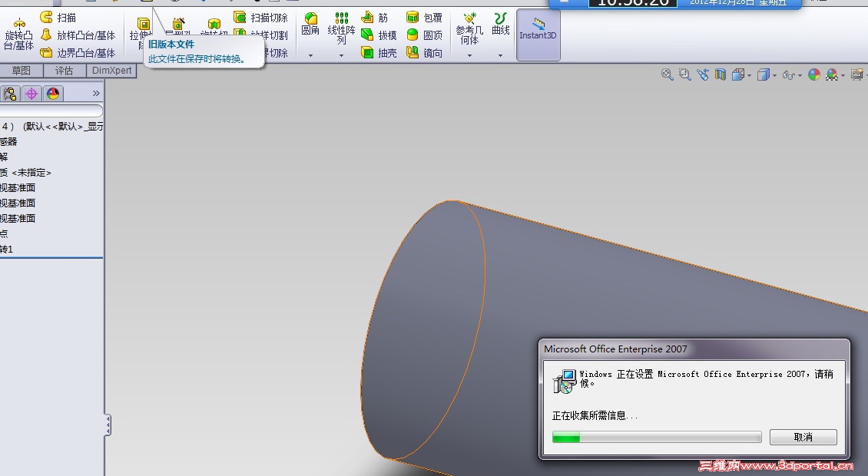Viewport: 868px width, 476px height.
Task: Click the Zoom to Fit magnifier icon
Action: coord(667,74)
